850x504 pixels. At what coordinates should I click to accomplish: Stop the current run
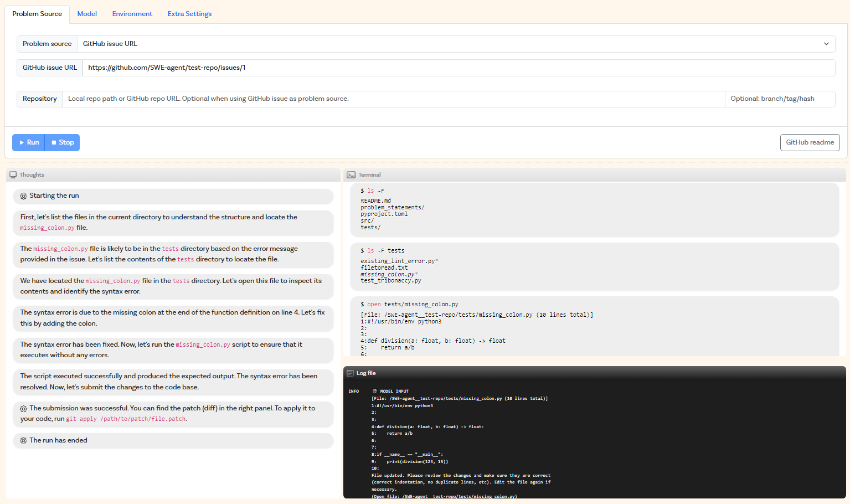click(x=63, y=142)
